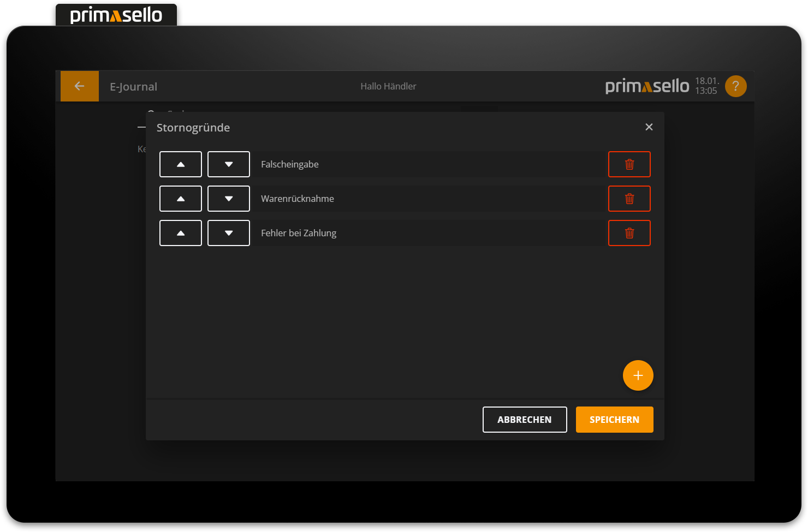Open help via question mark icon
Image resolution: width=808 pixels, height=532 pixels.
click(x=735, y=86)
